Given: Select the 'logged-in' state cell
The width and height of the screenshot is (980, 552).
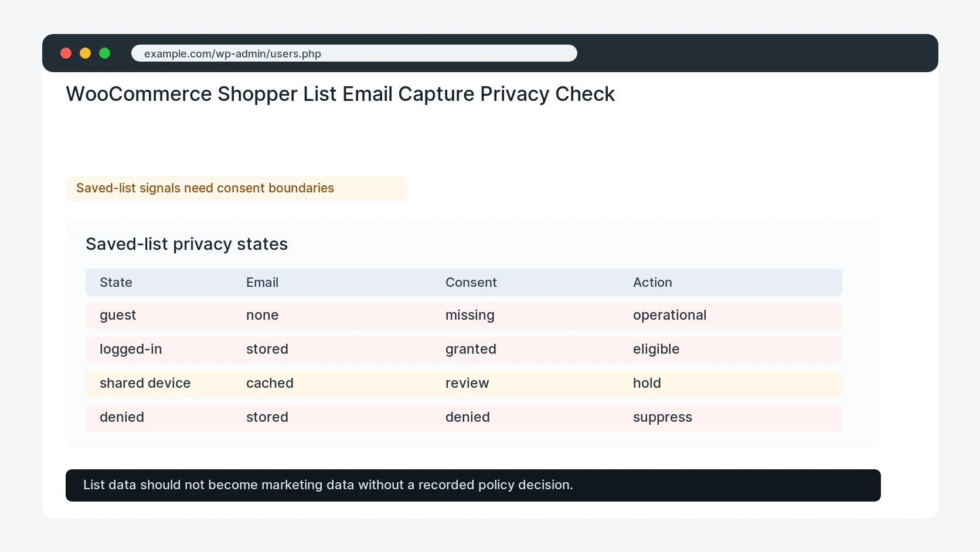Looking at the screenshot, I should [x=131, y=350].
